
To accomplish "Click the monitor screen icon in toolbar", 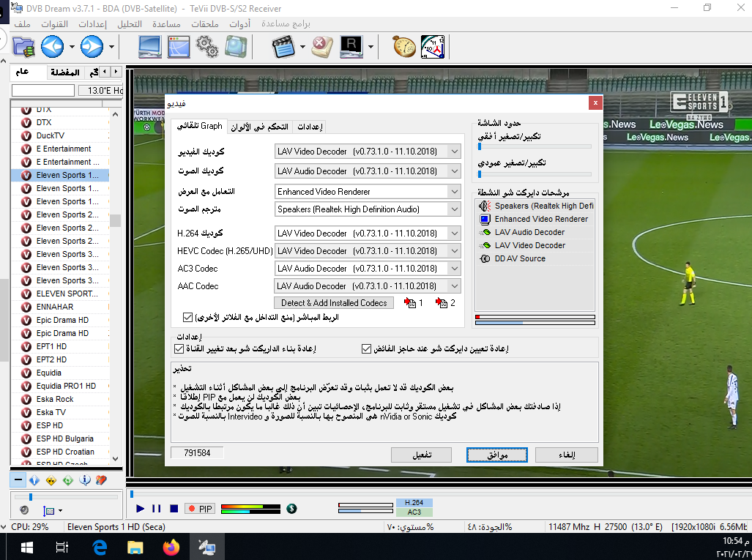I will pyautogui.click(x=150, y=47).
